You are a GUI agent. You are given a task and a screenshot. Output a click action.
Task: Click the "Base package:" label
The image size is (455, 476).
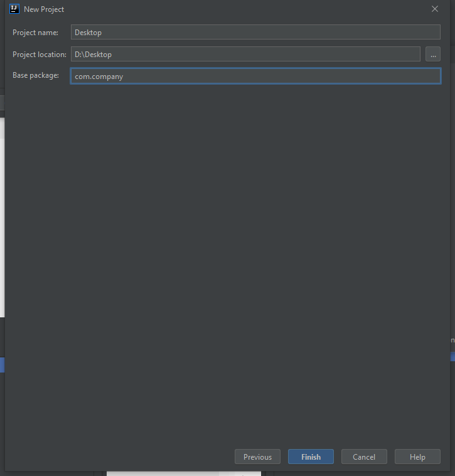36,75
